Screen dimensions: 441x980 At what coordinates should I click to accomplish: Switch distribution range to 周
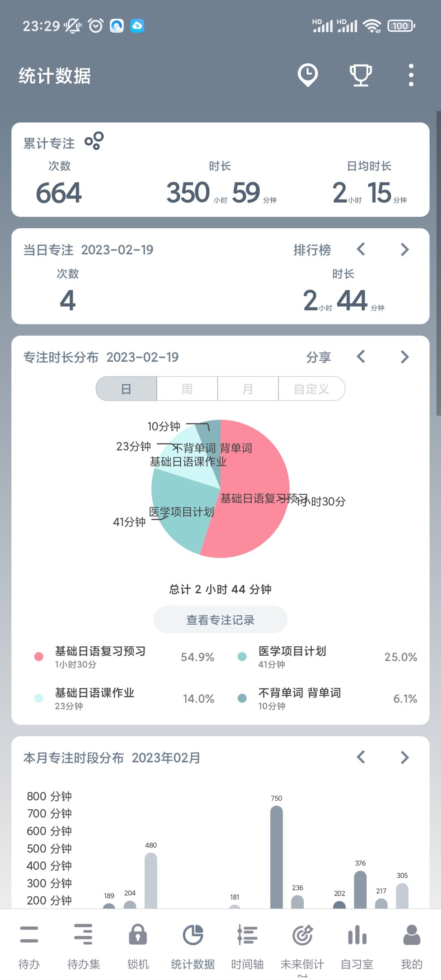point(187,389)
